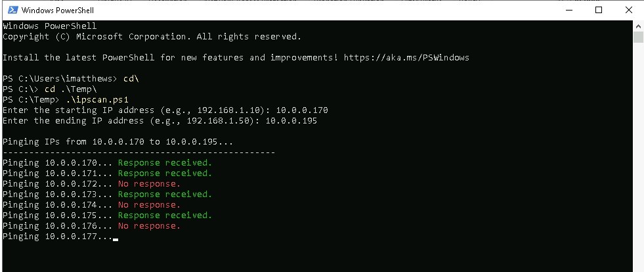Screen dimensions: 644x272
Task: Minimize the Windows PowerShell window
Action: pyautogui.click(x=567, y=10)
